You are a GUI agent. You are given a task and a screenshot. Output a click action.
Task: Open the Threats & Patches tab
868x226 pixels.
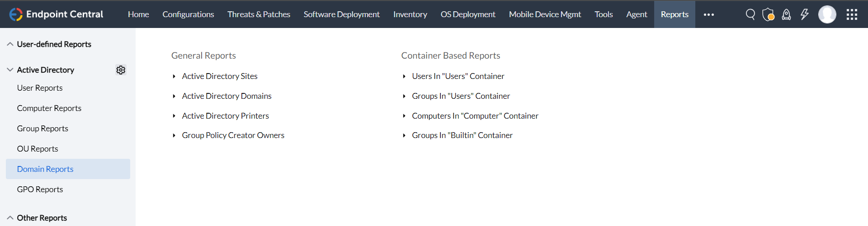tap(259, 14)
